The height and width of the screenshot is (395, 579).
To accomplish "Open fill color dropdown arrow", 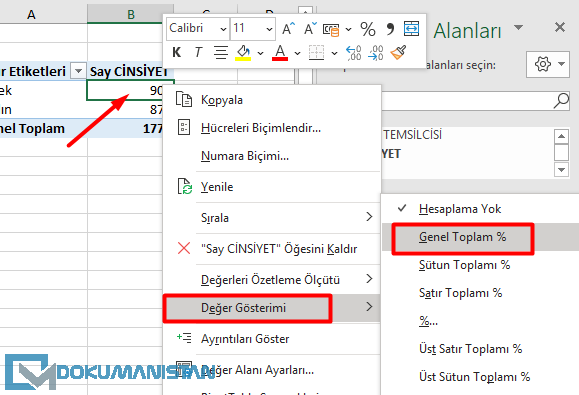I will pyautogui.click(x=260, y=53).
